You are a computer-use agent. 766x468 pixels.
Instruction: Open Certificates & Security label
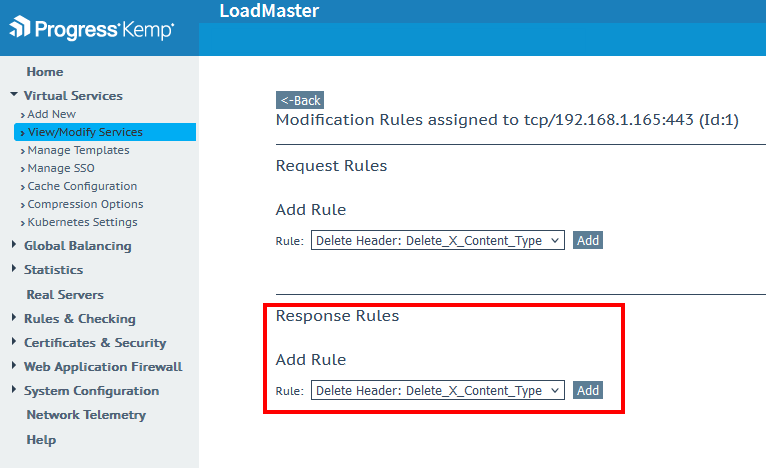(95, 343)
